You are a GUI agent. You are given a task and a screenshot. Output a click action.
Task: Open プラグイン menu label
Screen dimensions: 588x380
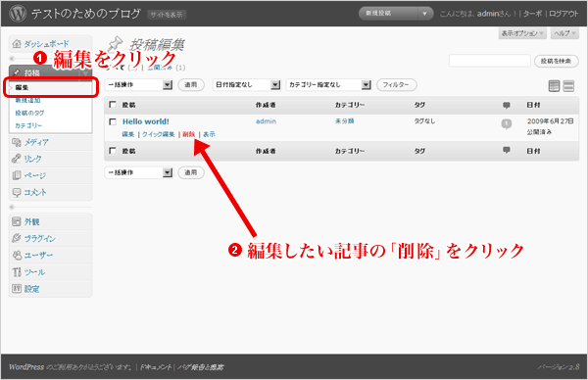(x=40, y=238)
